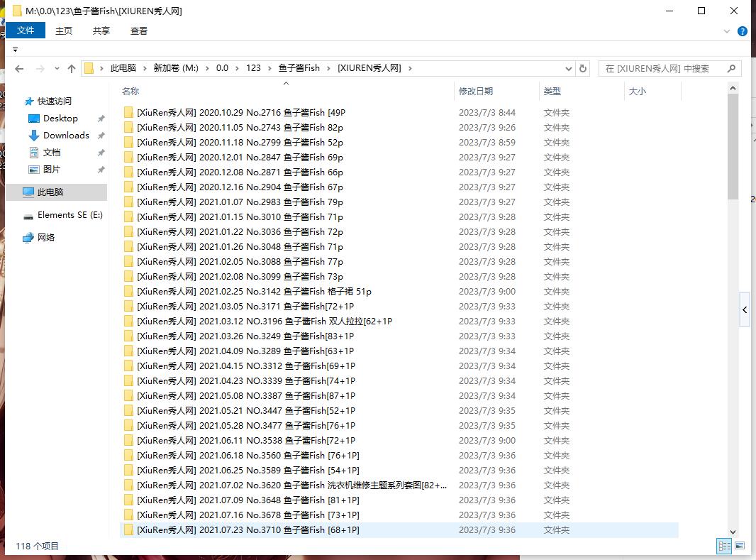The image size is (756, 560).
Task: Switch to details view icon in status bar
Action: [724, 546]
